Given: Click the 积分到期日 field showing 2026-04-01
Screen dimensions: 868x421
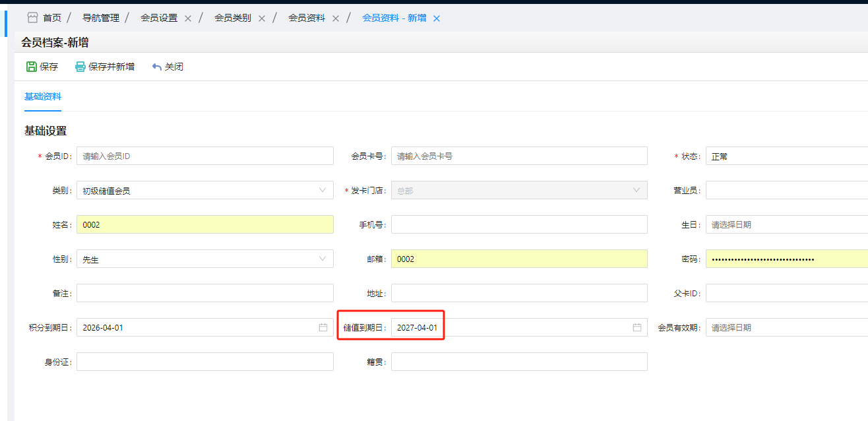Looking at the screenshot, I should coord(205,327).
